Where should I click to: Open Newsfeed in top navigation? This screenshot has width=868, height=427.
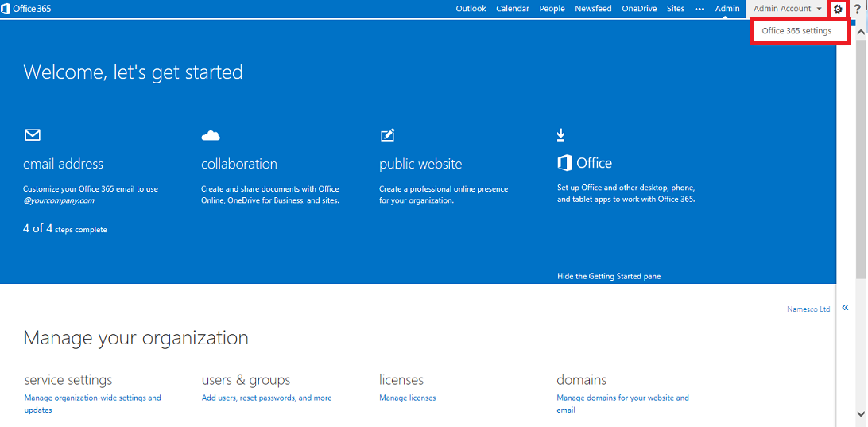594,8
